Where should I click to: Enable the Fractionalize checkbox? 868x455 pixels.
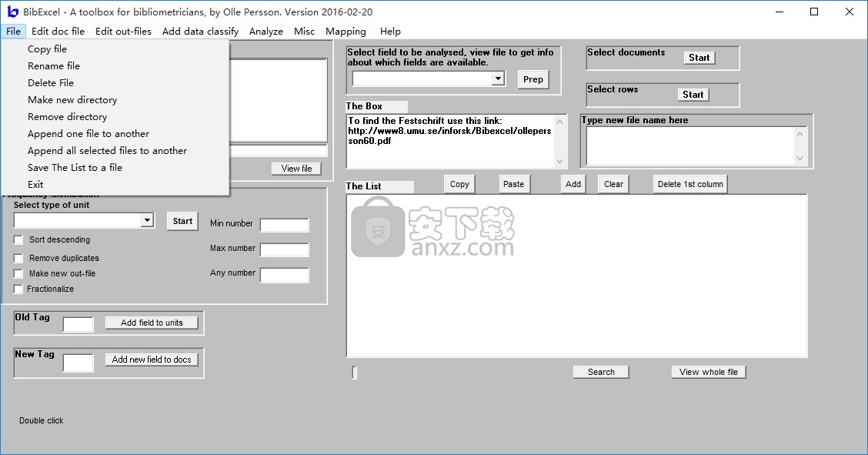coord(18,289)
